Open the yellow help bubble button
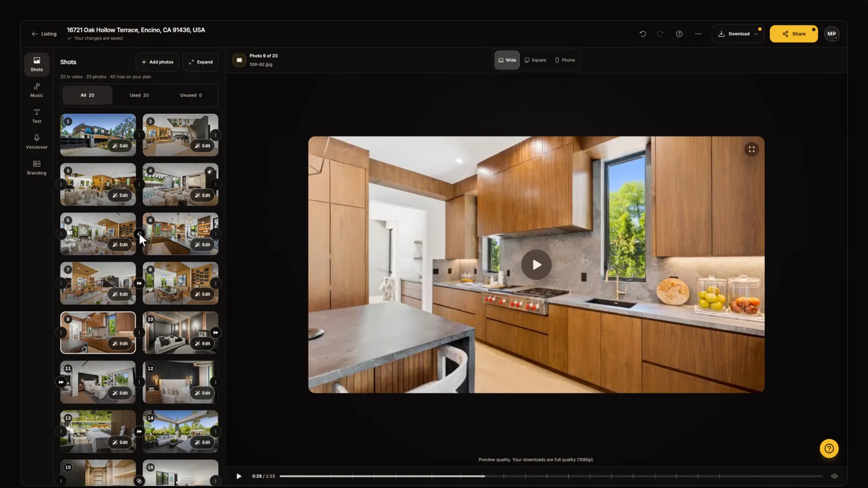The height and width of the screenshot is (488, 868). click(829, 448)
